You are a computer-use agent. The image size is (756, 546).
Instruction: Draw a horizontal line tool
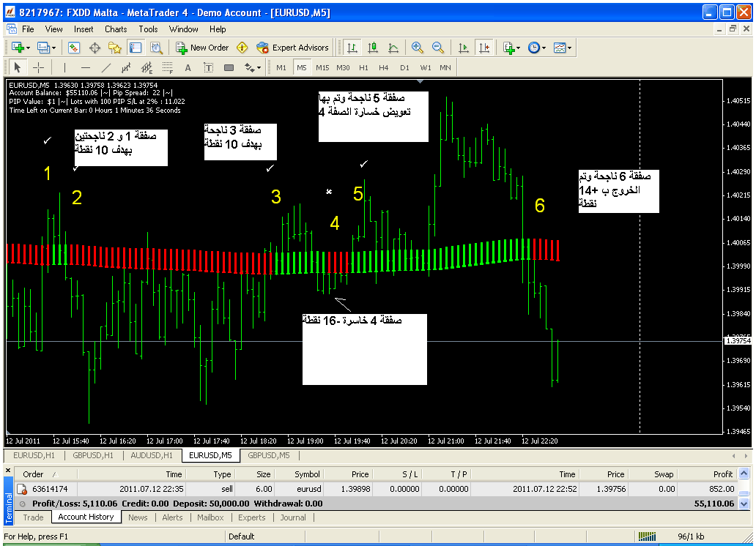[86, 68]
